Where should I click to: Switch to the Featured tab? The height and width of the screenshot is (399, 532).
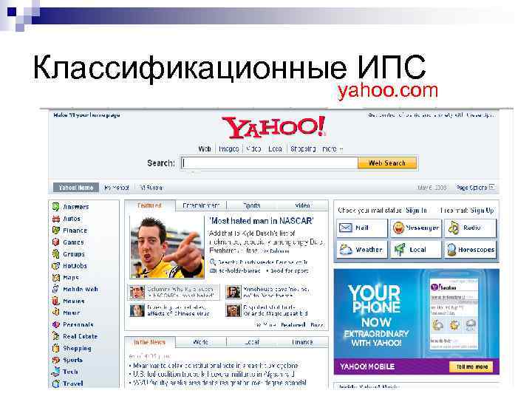tap(149, 205)
